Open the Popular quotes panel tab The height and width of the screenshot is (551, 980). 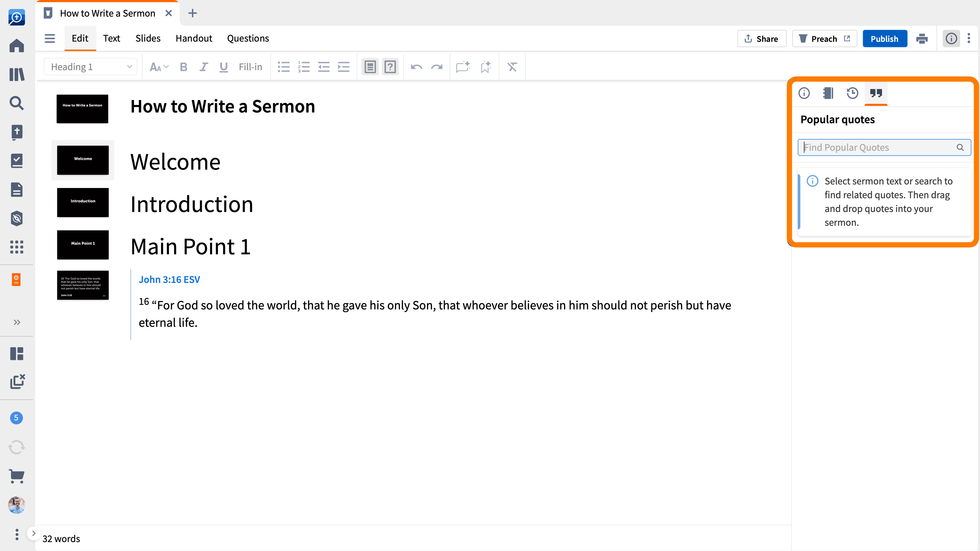(x=876, y=93)
